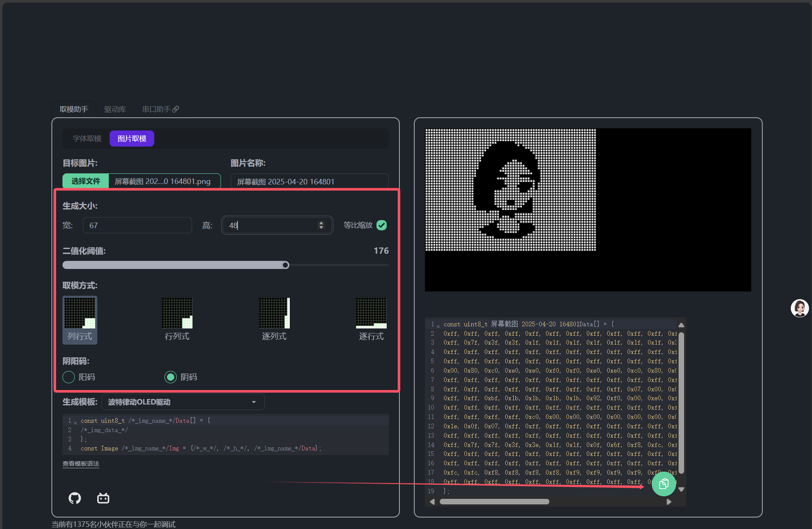
Task: Click output code line 19 closing brace
Action: point(446,491)
